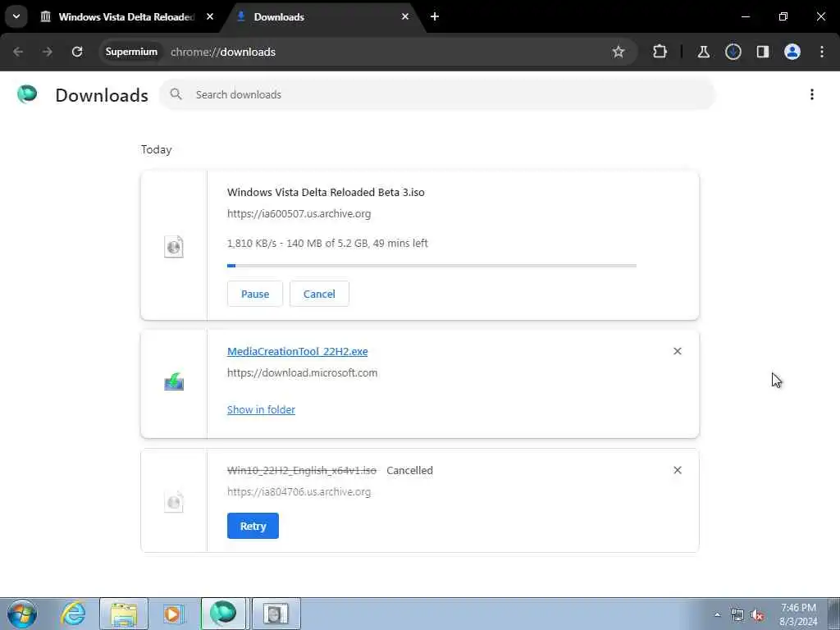Click the Vista ISO download progress bar
The image size is (840, 630).
coord(431,266)
